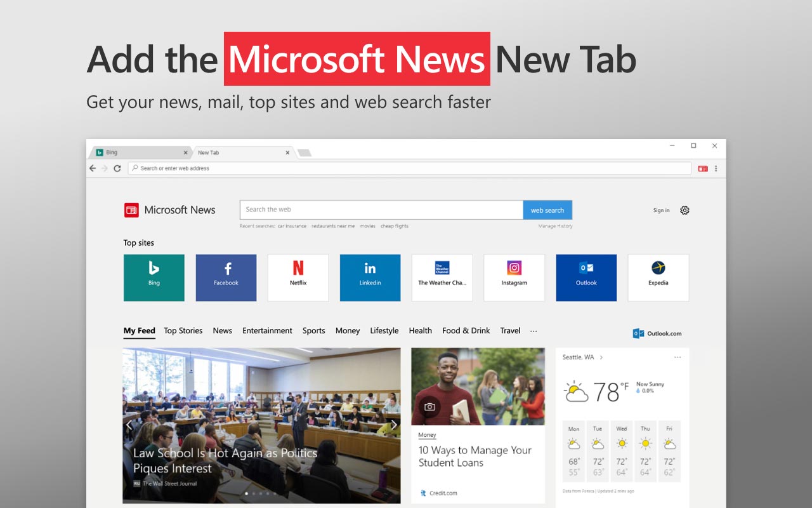Reload the page with refresh icon
812x508 pixels.
(117, 168)
